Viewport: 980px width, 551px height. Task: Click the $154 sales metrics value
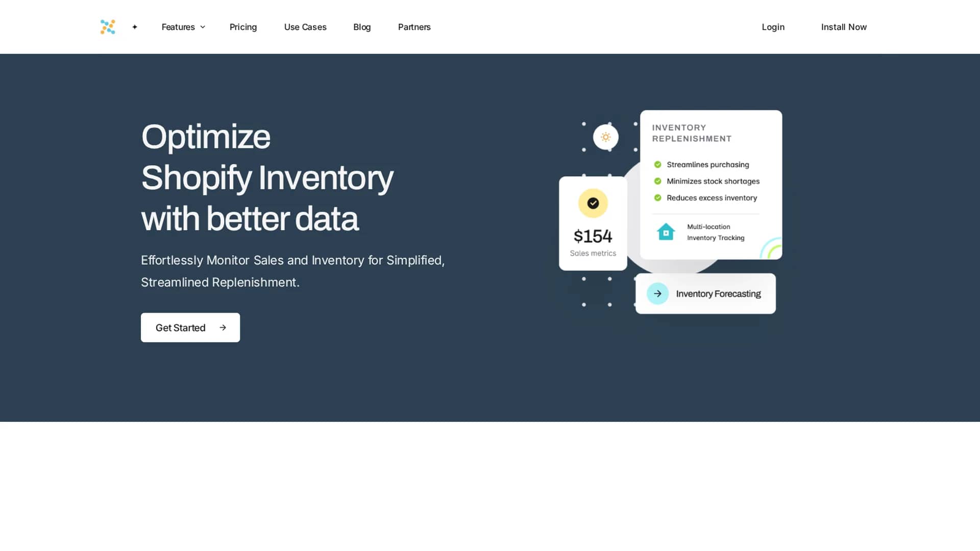pyautogui.click(x=593, y=236)
